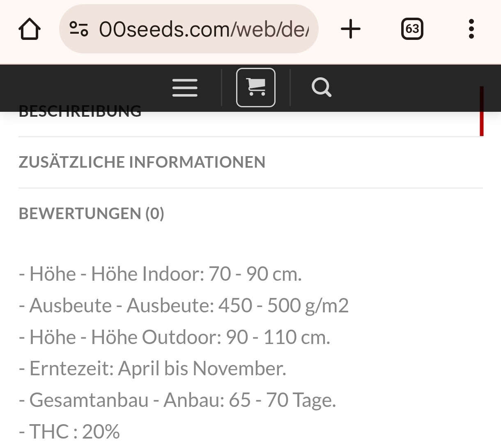501x448 pixels.
Task: Tap the Gesamtanbau 65 - 70 Tage line
Action: [177, 400]
